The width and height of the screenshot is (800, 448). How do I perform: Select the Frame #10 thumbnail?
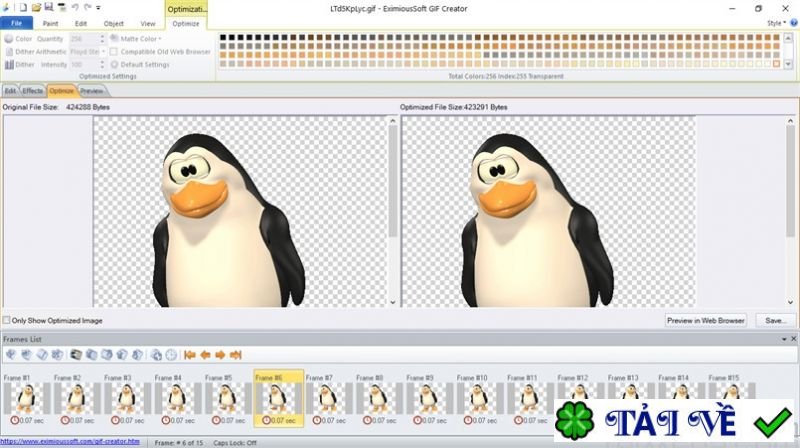coord(479,400)
